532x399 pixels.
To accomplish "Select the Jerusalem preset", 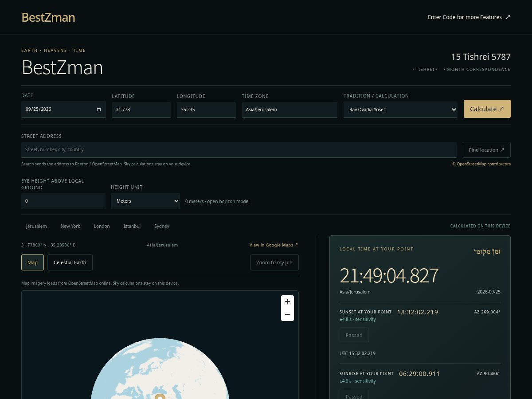I will click(x=36, y=226).
